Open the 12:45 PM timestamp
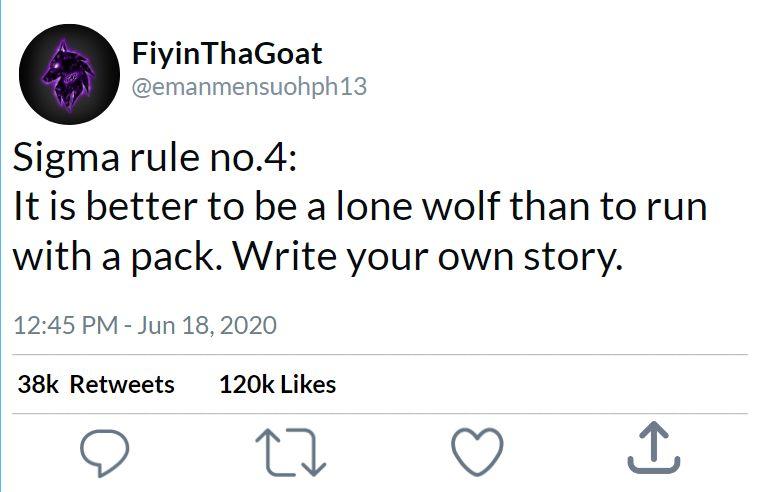 58,325
